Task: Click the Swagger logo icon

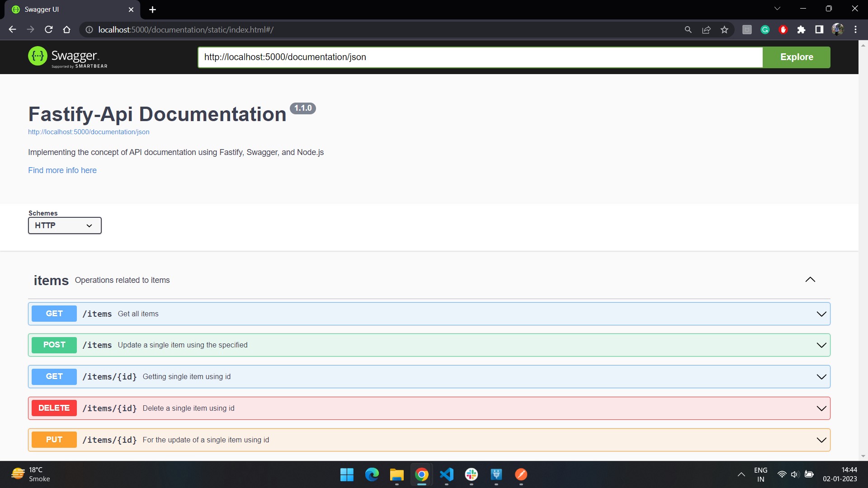Action: click(38, 56)
